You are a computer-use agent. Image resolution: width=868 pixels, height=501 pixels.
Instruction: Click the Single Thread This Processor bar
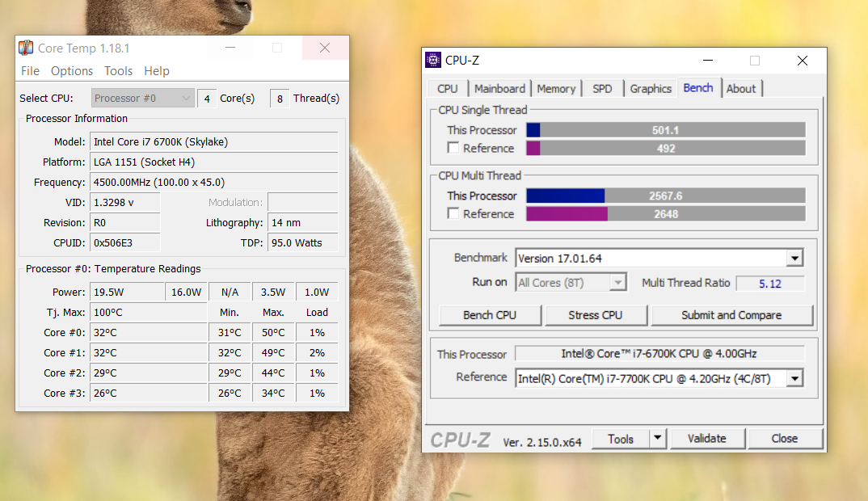(x=666, y=130)
